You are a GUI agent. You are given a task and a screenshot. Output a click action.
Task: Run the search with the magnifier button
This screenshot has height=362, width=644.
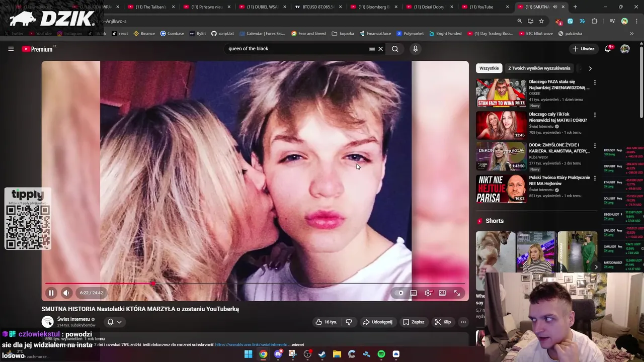(395, 49)
